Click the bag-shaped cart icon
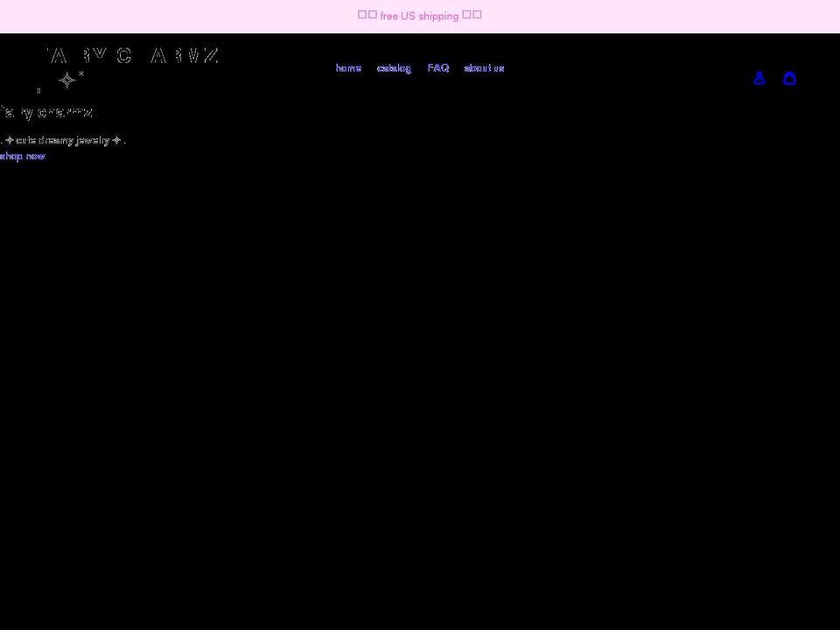This screenshot has width=840, height=630. (789, 78)
